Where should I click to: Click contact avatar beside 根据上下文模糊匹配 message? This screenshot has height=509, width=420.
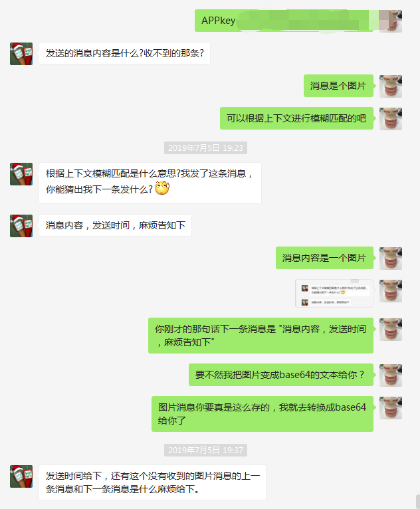click(x=21, y=174)
